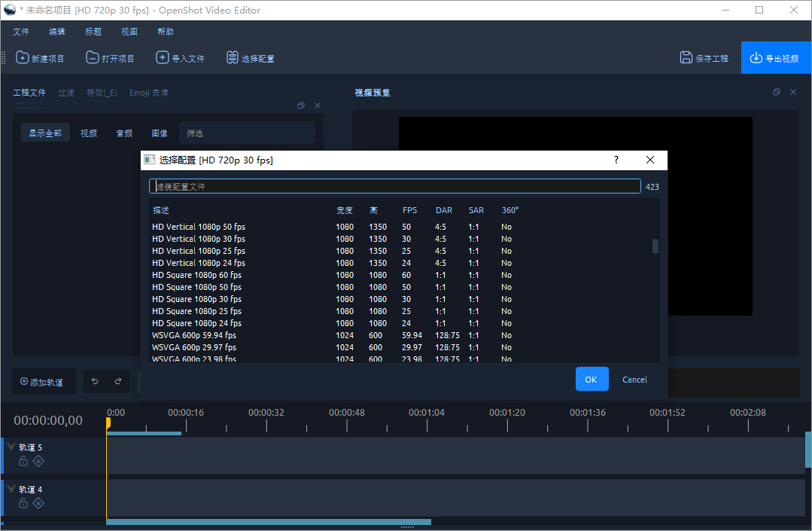Click the 打开项目 folder icon

92,57
